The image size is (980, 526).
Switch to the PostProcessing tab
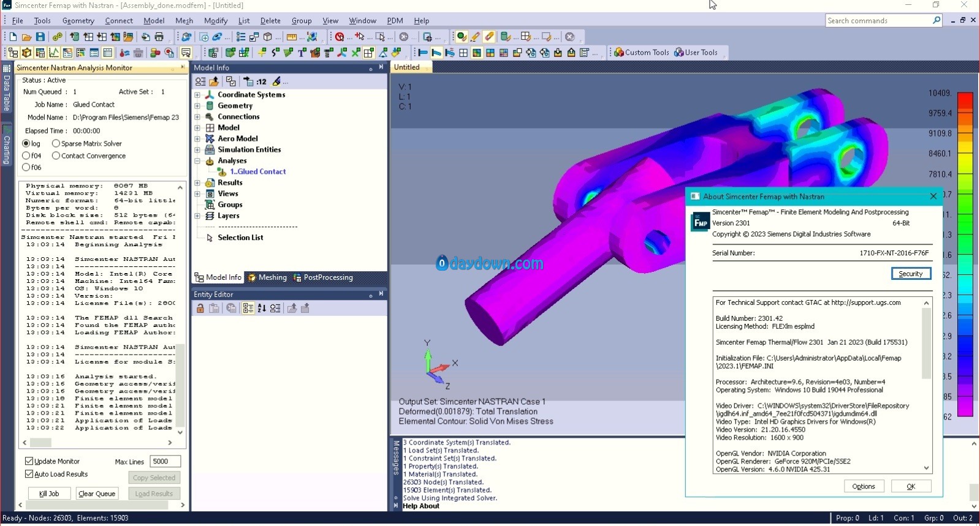pos(323,277)
